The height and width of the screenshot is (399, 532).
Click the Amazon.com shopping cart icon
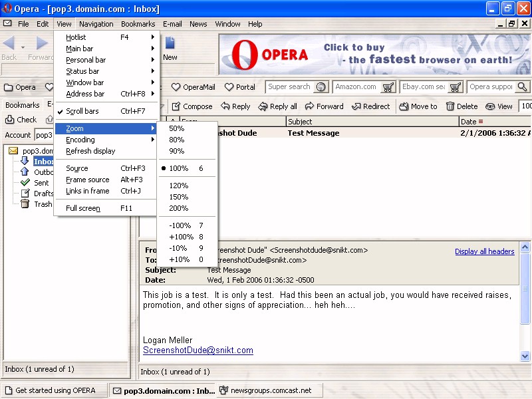(x=388, y=87)
